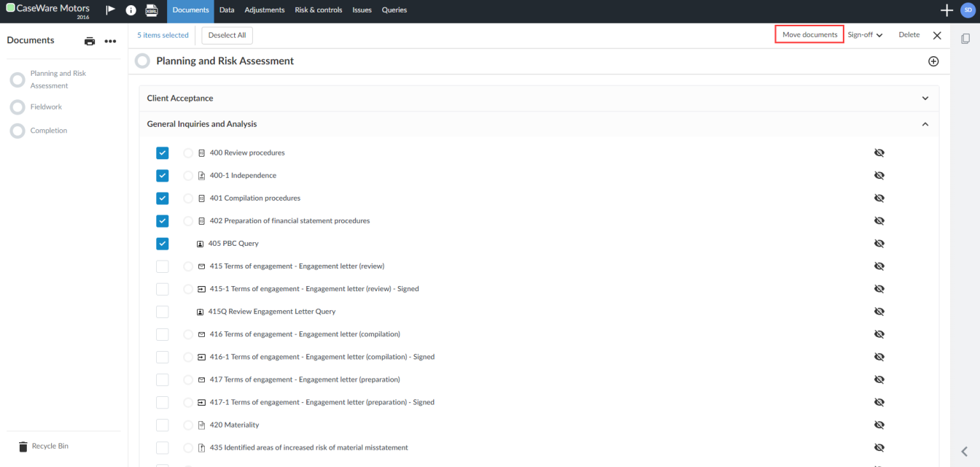Click the print icon in Documents panel
The height and width of the screenshot is (467, 980).
click(x=89, y=41)
